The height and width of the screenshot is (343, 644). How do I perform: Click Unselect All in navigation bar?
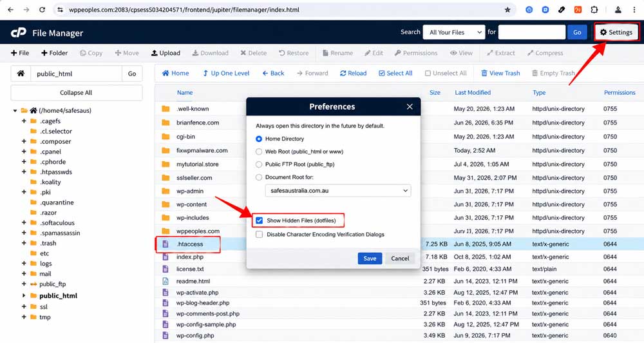pos(446,73)
